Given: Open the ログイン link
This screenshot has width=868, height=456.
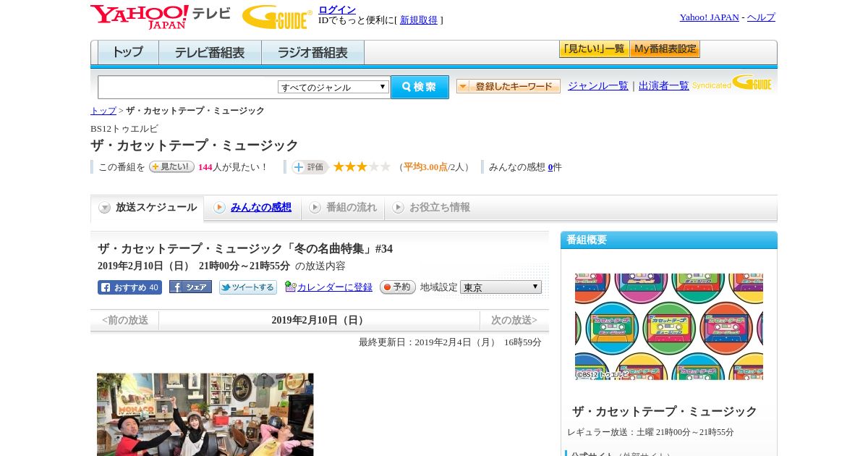Looking at the screenshot, I should 337,9.
